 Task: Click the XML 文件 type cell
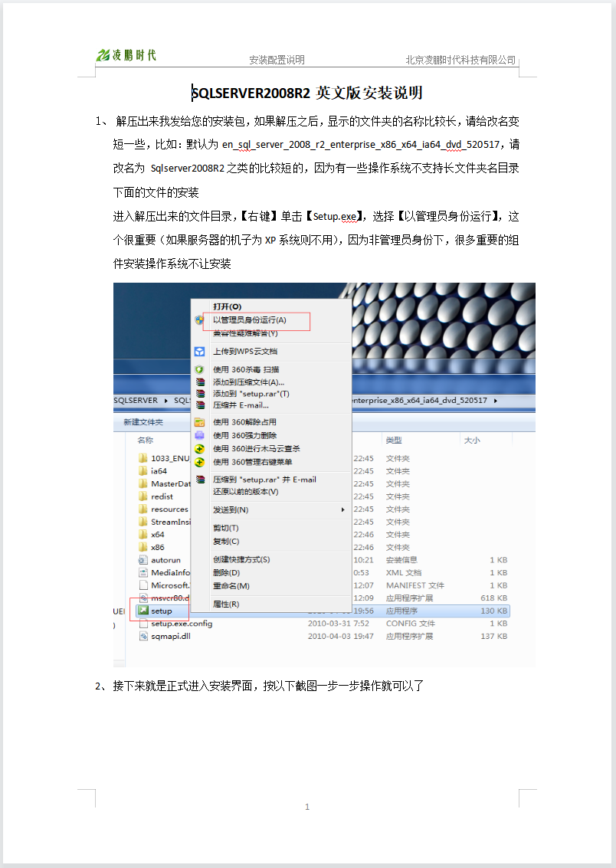(x=404, y=572)
